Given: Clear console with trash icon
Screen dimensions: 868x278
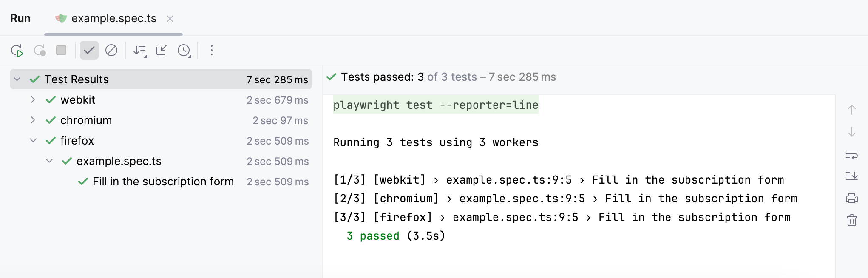Looking at the screenshot, I should coord(852,220).
